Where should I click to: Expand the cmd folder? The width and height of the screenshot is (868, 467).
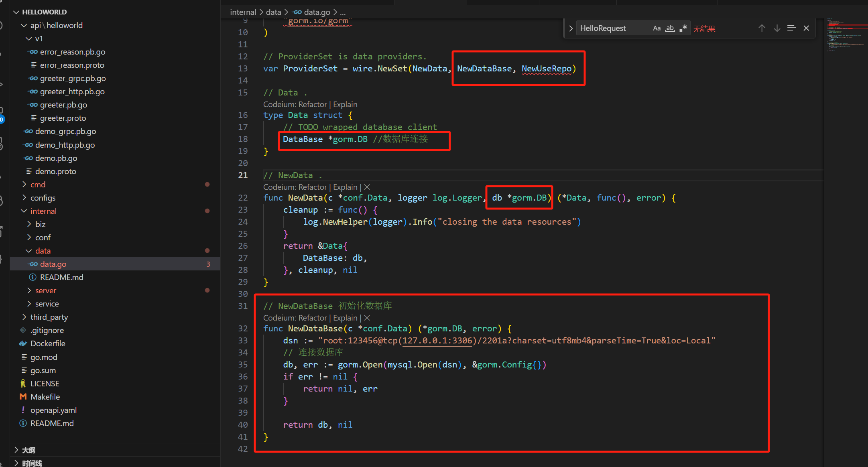coord(24,185)
